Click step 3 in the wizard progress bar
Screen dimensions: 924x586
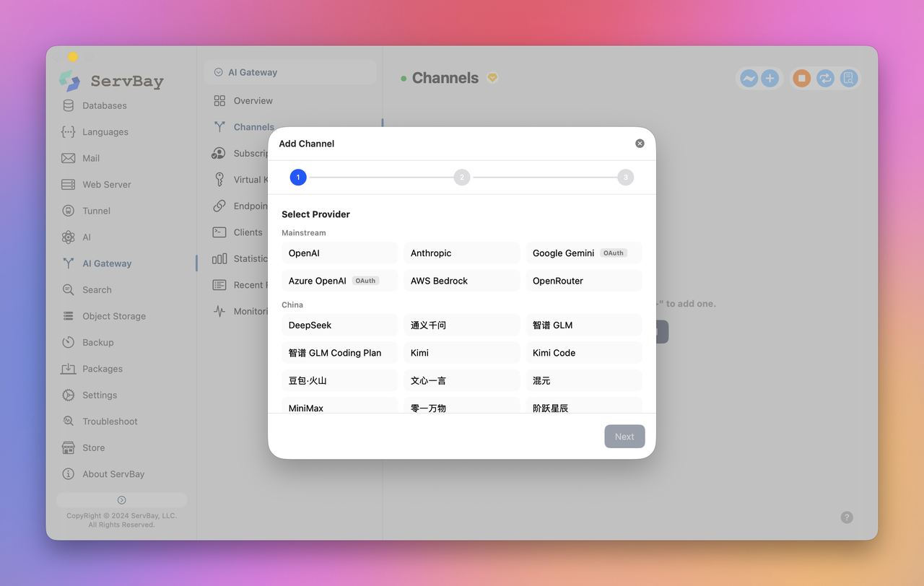tap(626, 177)
